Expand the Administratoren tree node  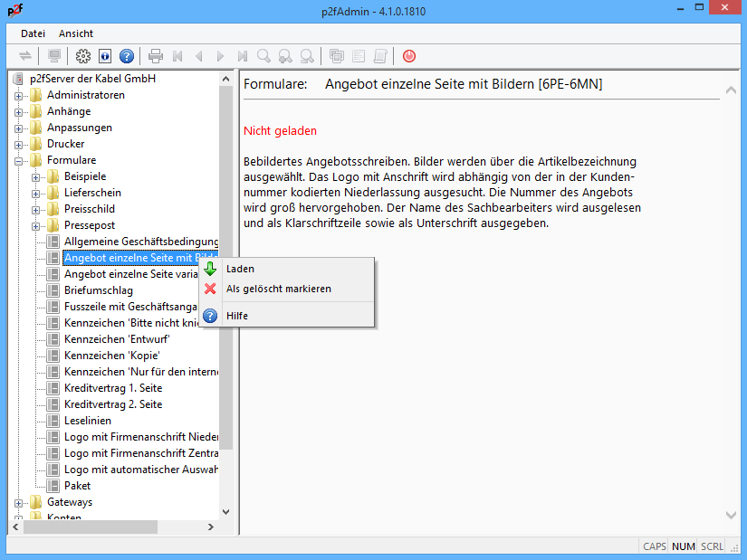[19, 96]
